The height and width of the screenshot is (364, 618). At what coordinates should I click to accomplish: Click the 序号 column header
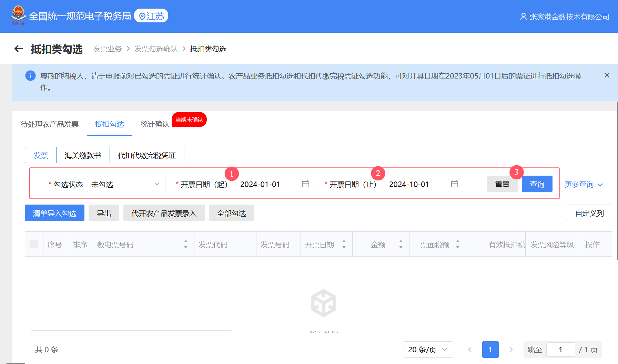point(55,245)
